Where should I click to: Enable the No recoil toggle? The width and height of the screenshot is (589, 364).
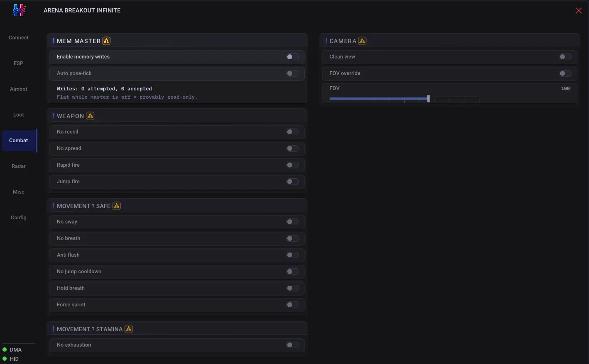tap(293, 132)
